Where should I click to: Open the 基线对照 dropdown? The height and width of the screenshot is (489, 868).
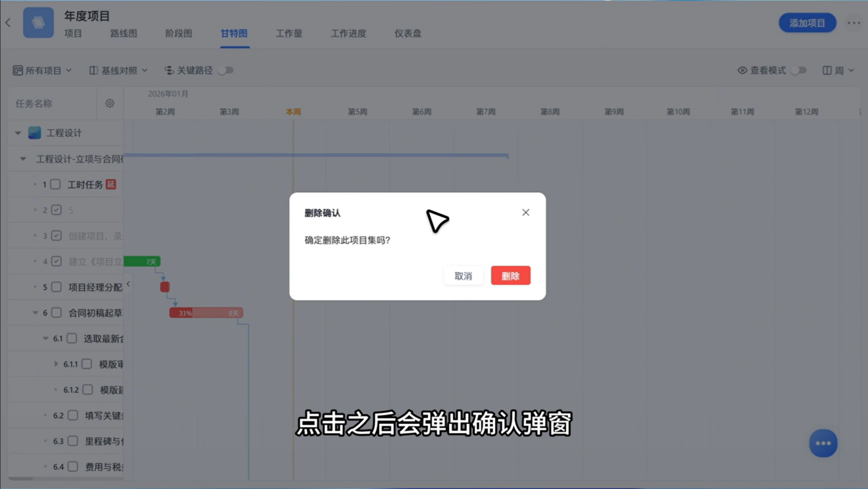(119, 70)
